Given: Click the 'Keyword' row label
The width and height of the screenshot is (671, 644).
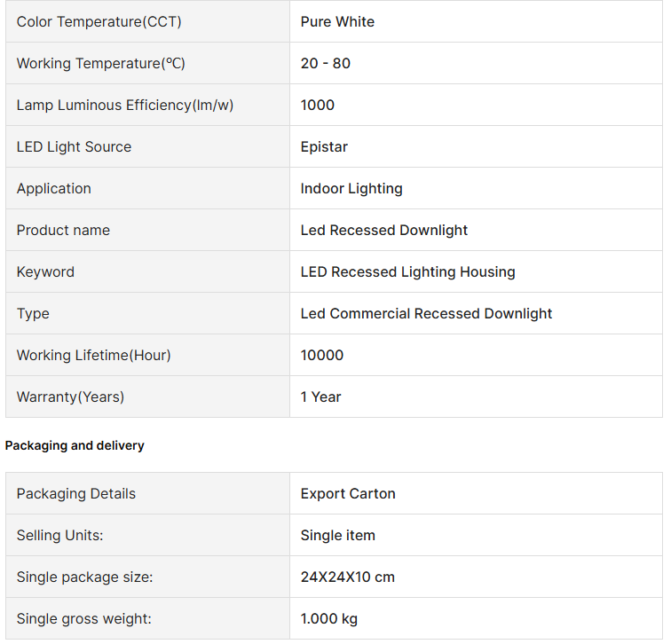Looking at the screenshot, I should [45, 271].
